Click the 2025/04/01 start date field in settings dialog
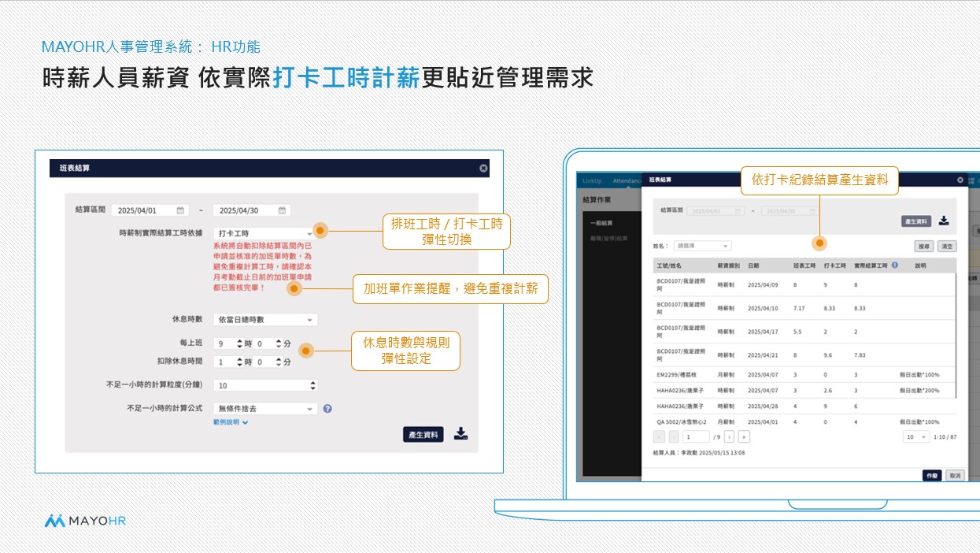The width and height of the screenshot is (980, 553). (150, 210)
